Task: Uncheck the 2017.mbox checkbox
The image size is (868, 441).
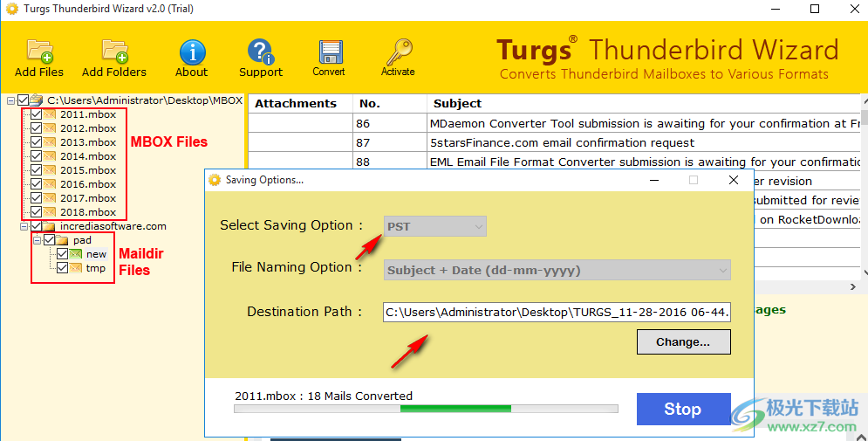Action: [x=36, y=197]
